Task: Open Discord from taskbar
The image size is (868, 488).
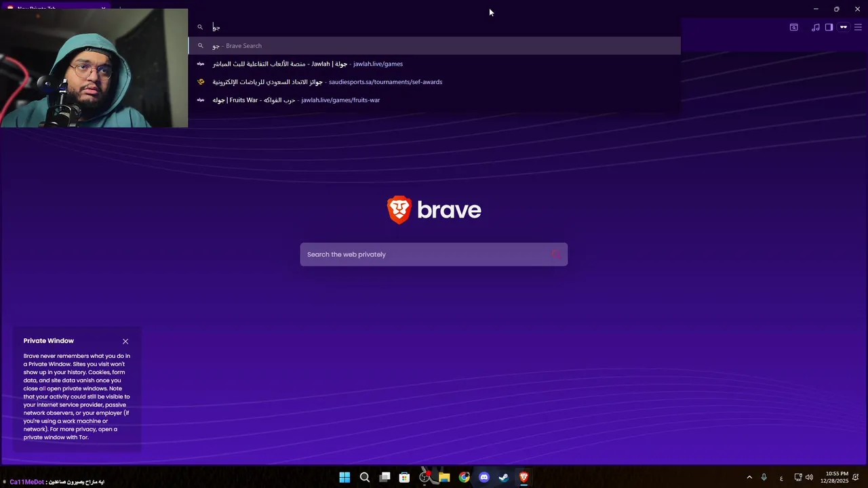Action: (x=484, y=477)
